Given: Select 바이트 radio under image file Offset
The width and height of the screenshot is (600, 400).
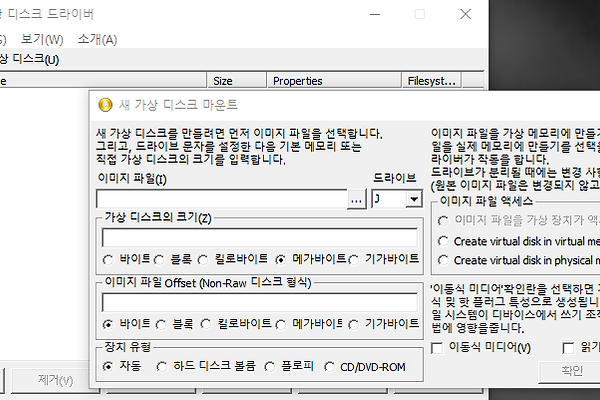Looking at the screenshot, I should click(109, 324).
